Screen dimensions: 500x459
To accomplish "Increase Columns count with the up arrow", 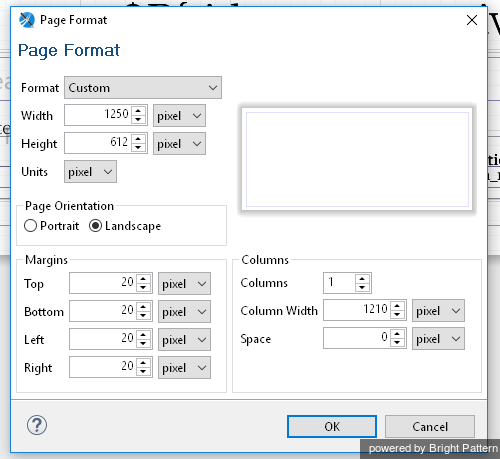I will point(362,278).
